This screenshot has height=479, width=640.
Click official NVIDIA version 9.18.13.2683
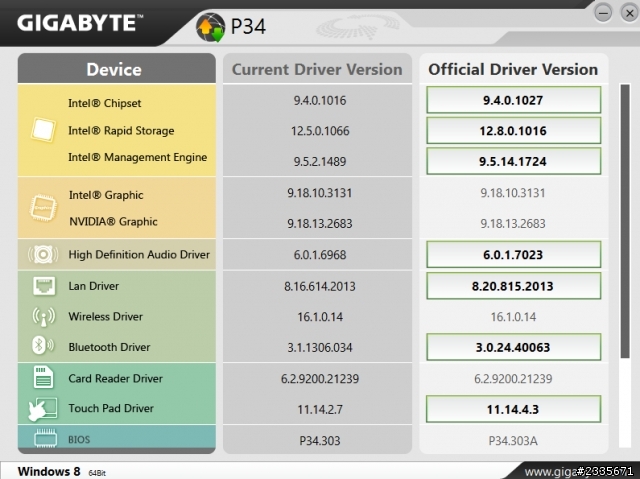pos(513,224)
